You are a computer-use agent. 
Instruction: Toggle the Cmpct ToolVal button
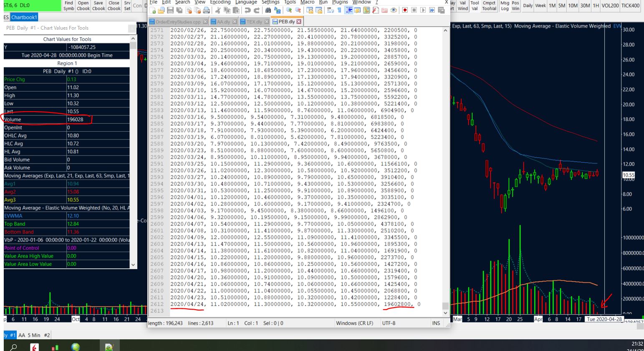tap(489, 5)
